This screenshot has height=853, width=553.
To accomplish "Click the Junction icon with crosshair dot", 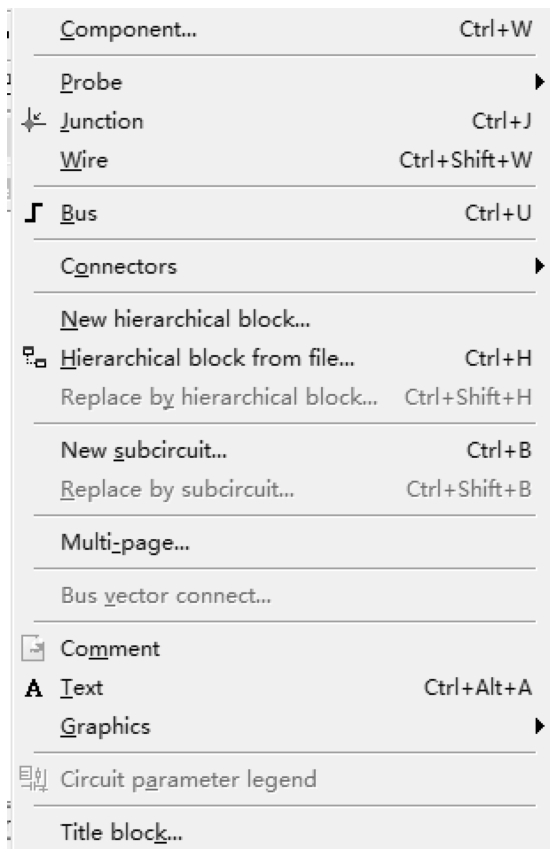I will (33, 121).
